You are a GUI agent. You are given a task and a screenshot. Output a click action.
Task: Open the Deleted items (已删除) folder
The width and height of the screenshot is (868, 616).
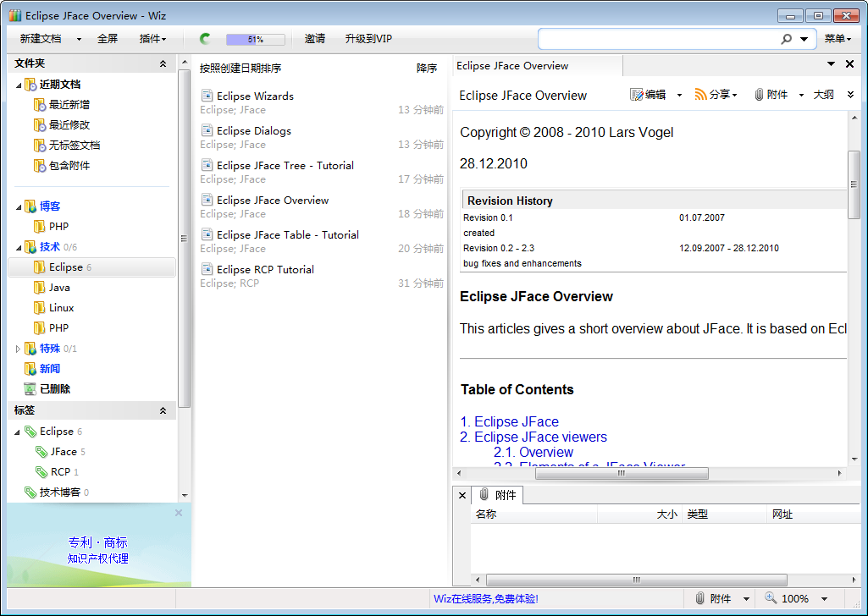pos(54,389)
